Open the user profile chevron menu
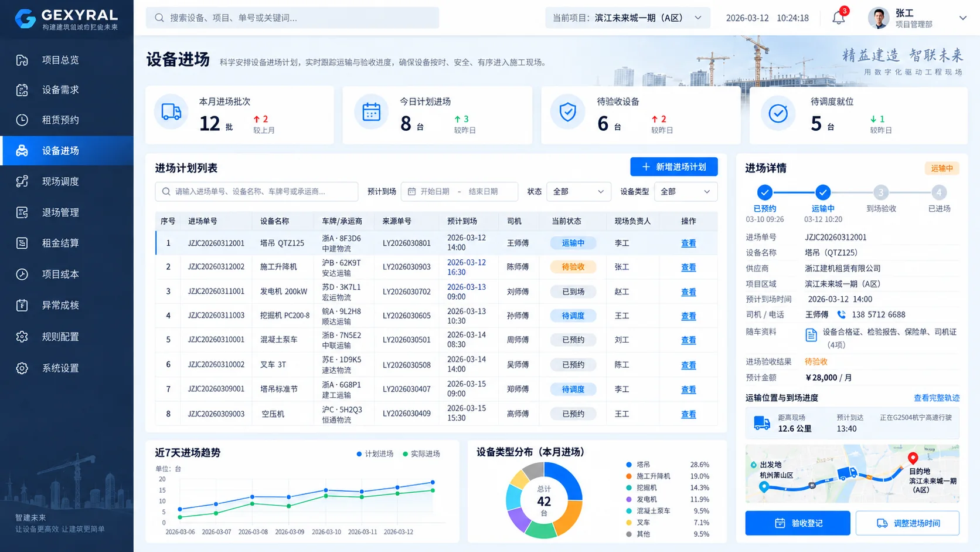The image size is (980, 552). pos(962,18)
